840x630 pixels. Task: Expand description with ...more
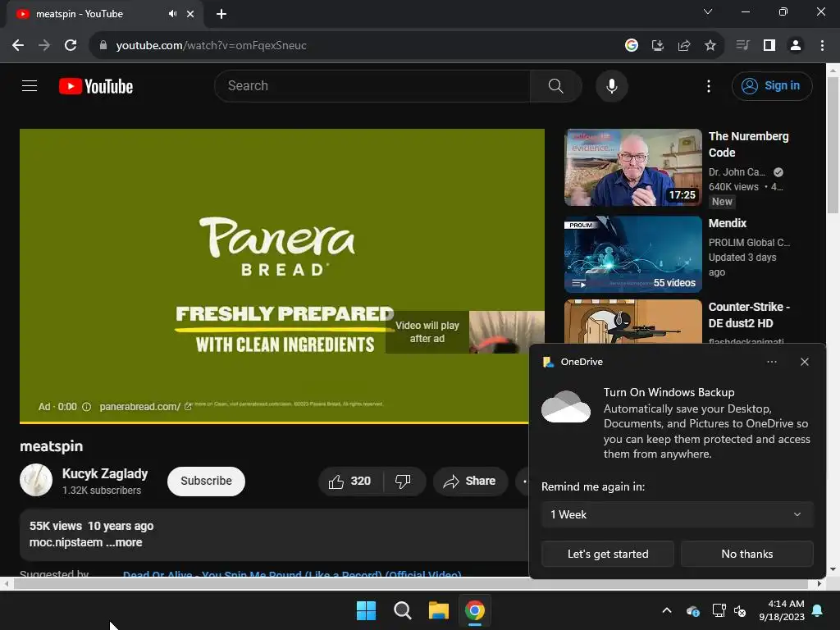pos(125,542)
